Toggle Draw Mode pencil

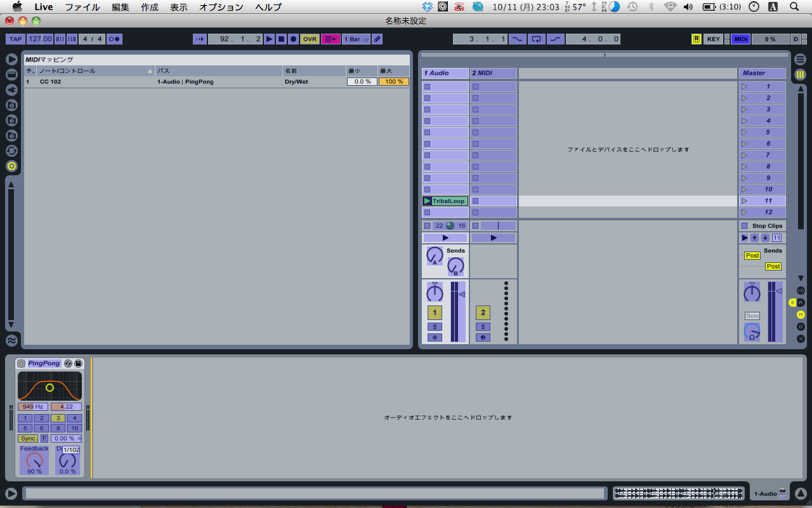tap(377, 39)
